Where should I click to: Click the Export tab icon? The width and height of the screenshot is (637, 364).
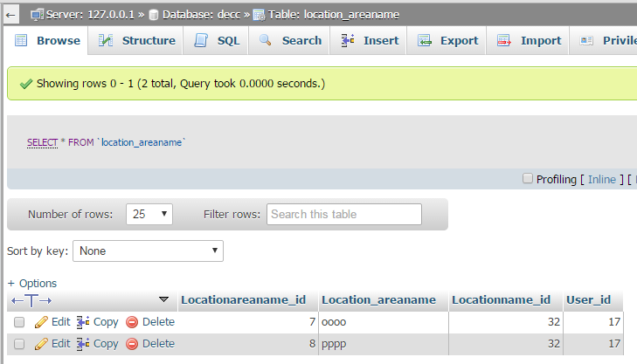425,40
